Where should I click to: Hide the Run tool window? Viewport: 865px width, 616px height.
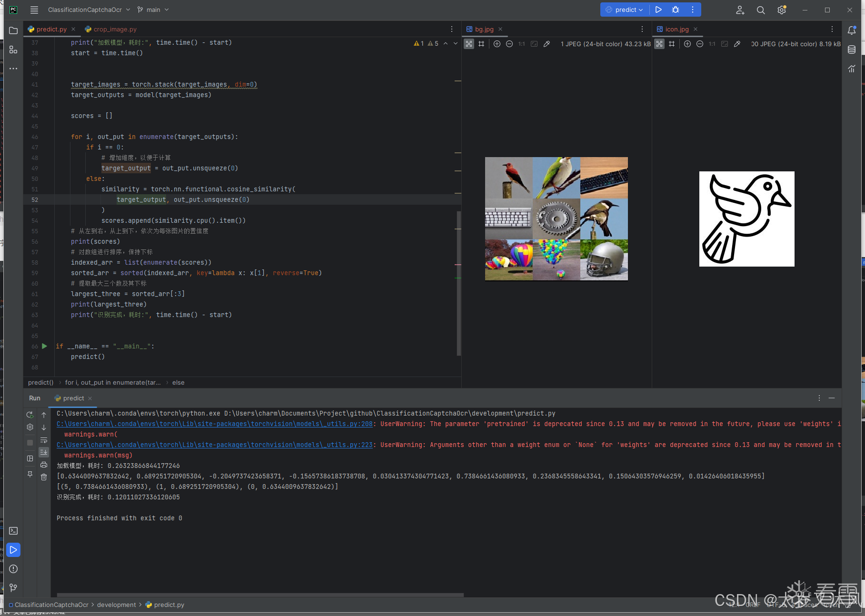click(832, 398)
